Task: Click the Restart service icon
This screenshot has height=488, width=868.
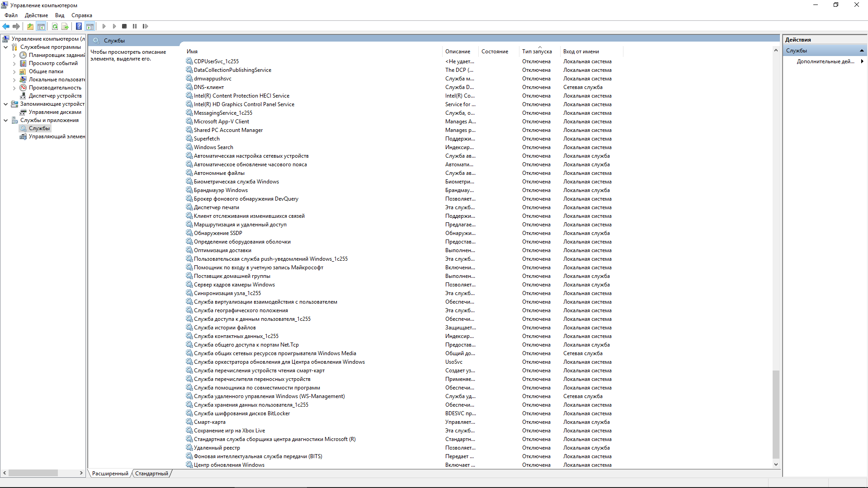Action: (x=145, y=26)
